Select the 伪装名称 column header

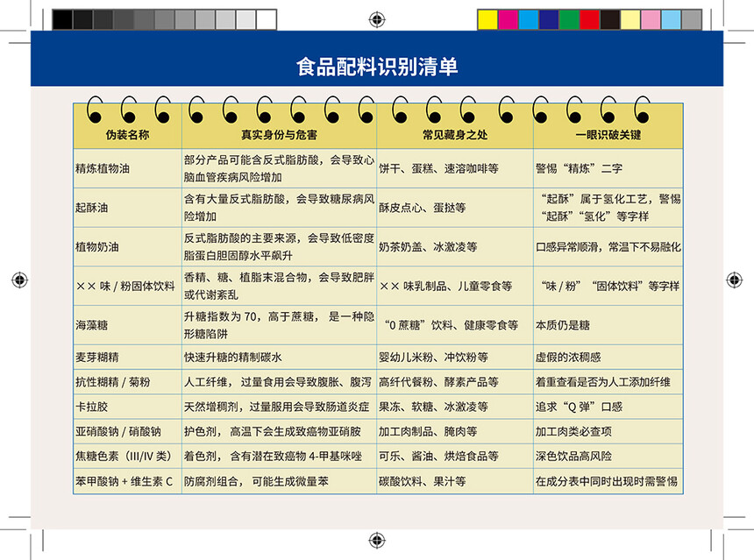(127, 136)
